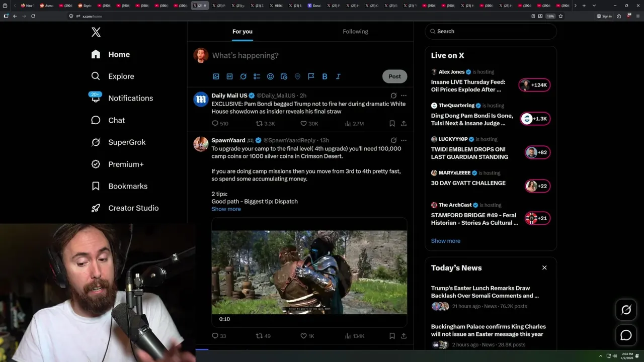Open more options on Daily Mail post

[x=404, y=96]
